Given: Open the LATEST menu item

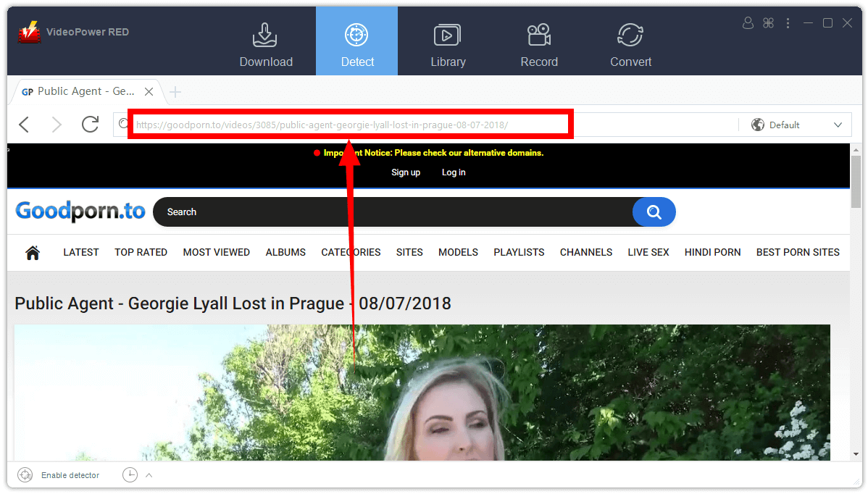Looking at the screenshot, I should (81, 253).
